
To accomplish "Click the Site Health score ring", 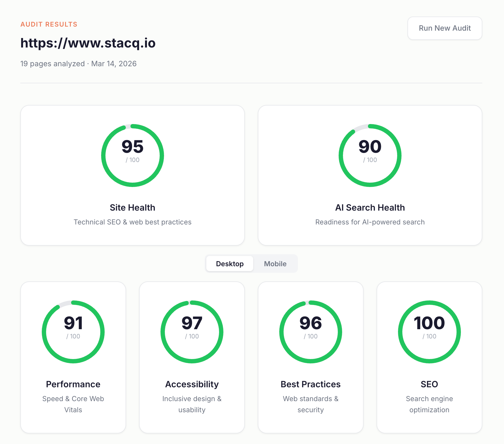I will click(132, 155).
